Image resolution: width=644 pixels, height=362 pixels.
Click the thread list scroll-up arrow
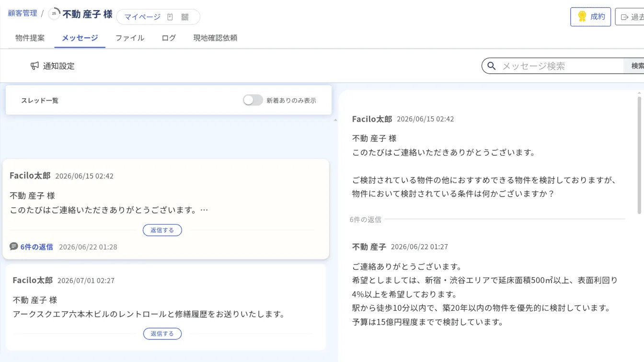click(x=335, y=120)
